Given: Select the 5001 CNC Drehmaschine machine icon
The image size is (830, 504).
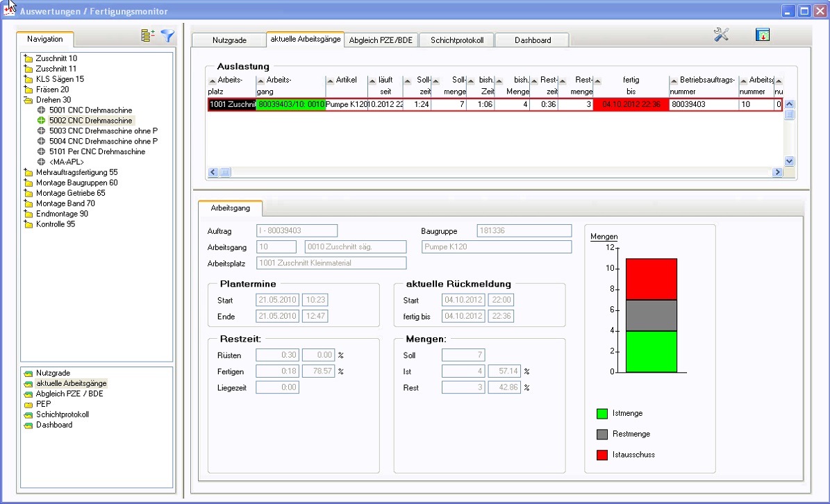Looking at the screenshot, I should click(41, 110).
